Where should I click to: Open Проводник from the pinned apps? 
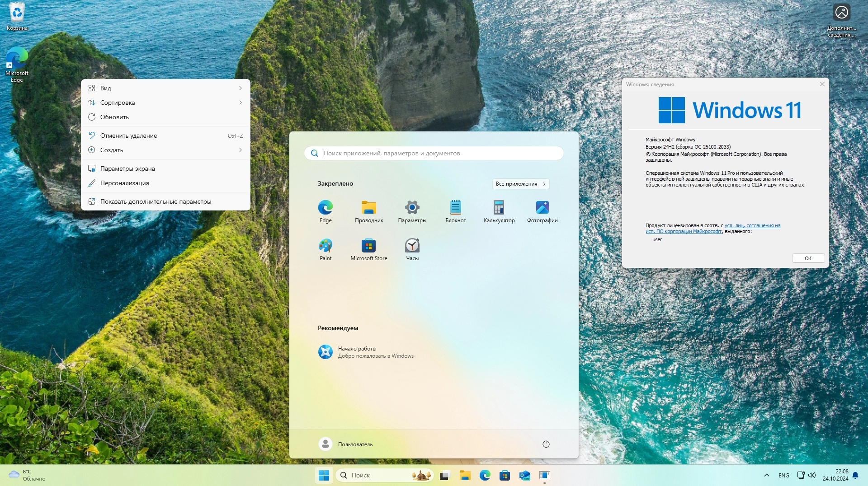coord(369,211)
